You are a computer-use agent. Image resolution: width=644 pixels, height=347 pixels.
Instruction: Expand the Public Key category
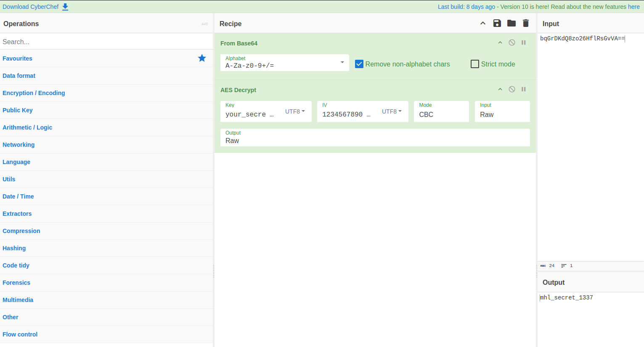pos(106,110)
